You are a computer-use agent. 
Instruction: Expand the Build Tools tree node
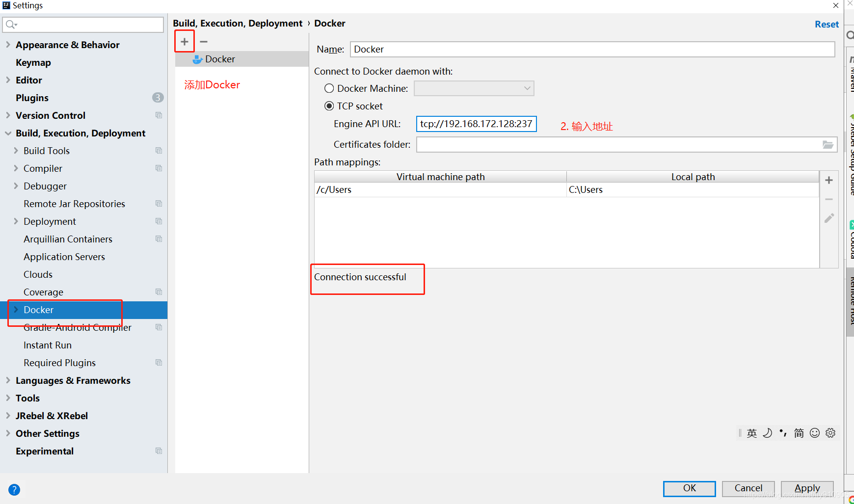tap(17, 151)
